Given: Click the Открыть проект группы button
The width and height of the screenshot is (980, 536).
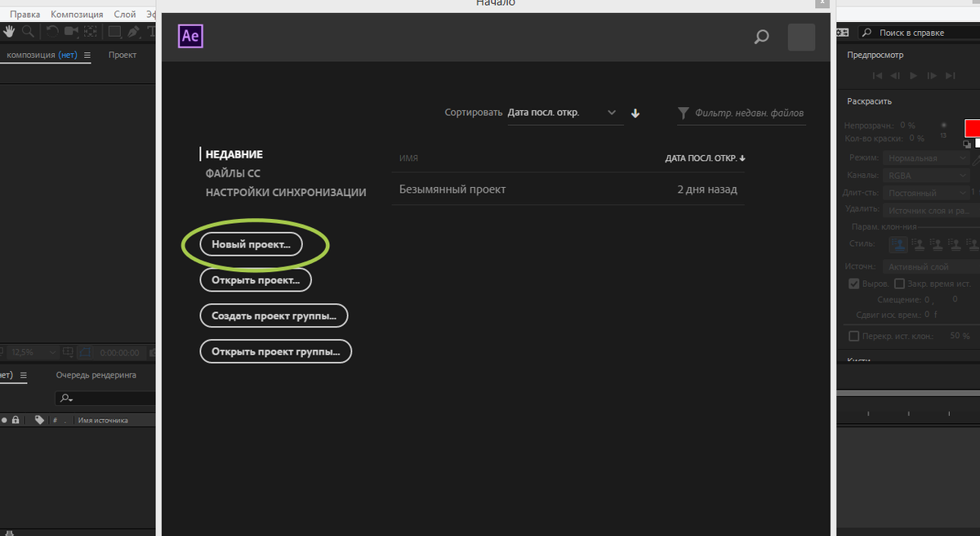Looking at the screenshot, I should click(276, 351).
